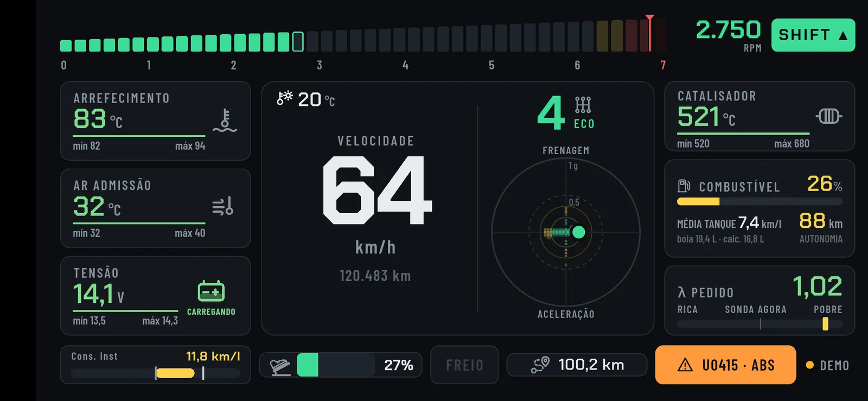Tap the 2.750 RPM readout
Screen dimensions: 868x401
[729, 30]
